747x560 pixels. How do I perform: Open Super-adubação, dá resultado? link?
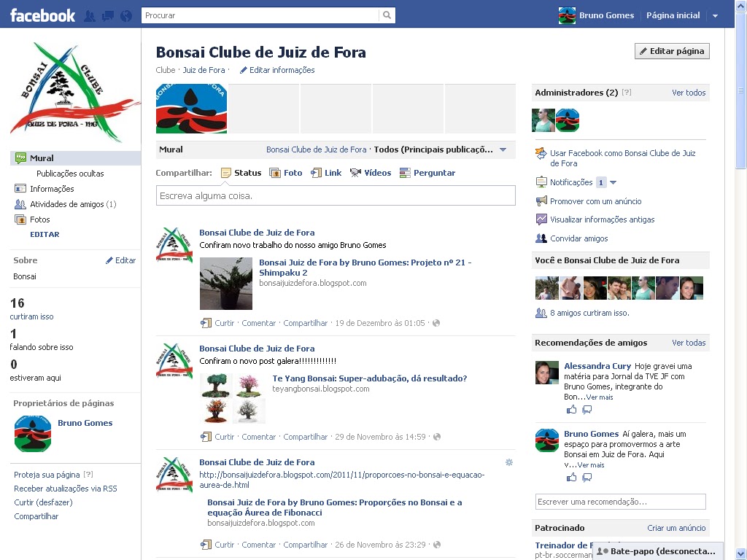pos(370,378)
